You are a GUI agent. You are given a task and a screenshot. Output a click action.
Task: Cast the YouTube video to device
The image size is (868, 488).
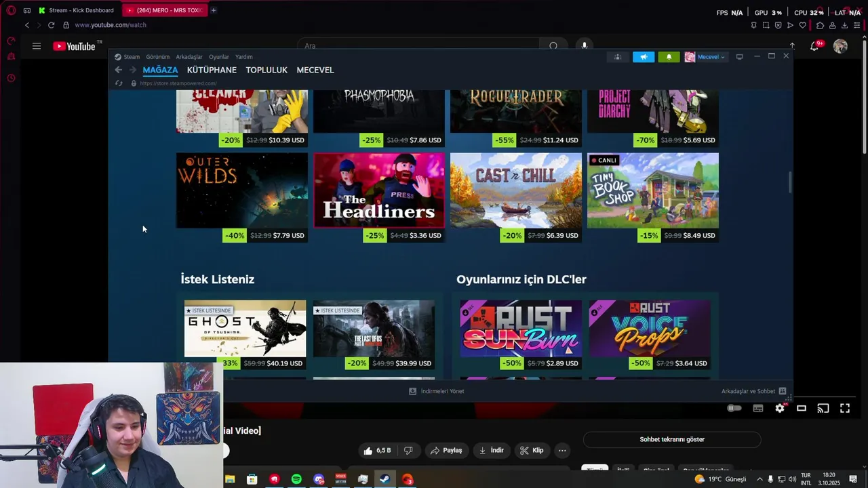823,408
